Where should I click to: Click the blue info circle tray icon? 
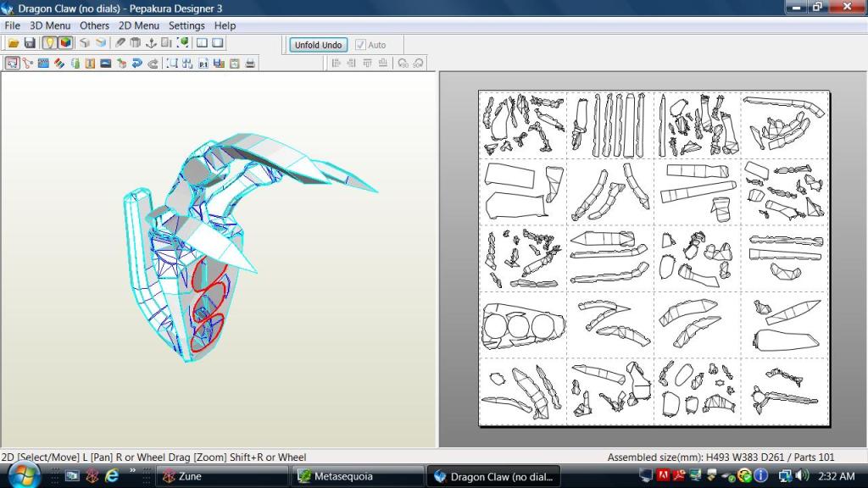coord(761,475)
